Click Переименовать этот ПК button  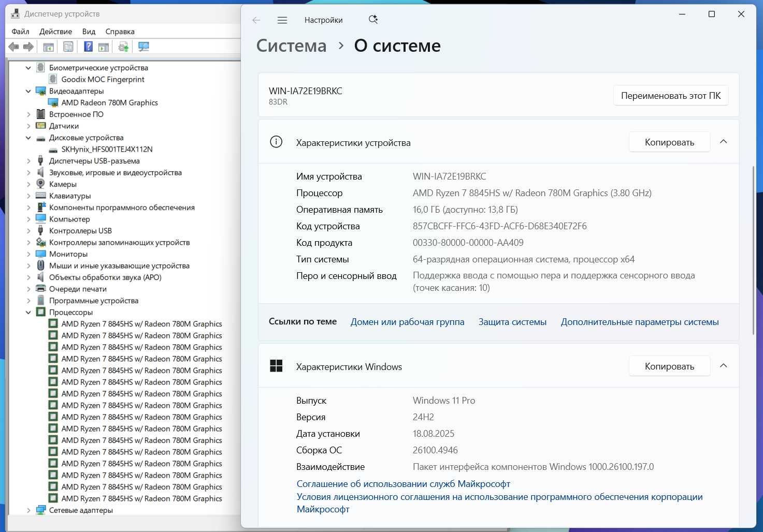point(671,96)
